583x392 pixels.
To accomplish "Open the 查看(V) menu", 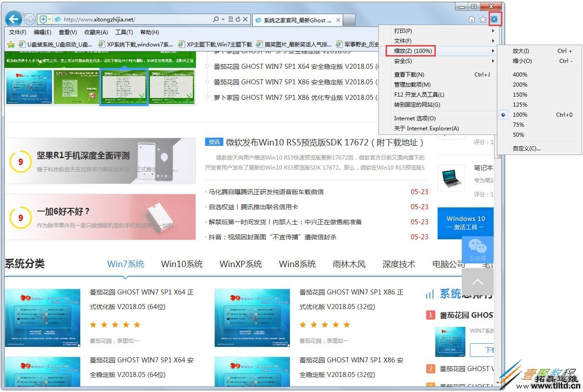I will point(67,32).
